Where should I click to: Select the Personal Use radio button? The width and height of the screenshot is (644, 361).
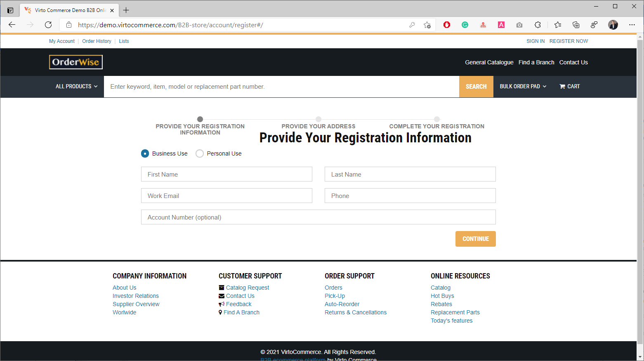click(200, 153)
